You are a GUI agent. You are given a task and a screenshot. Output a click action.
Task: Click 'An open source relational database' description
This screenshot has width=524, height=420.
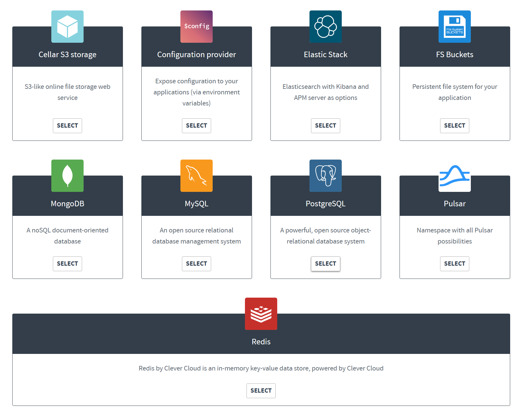[x=196, y=236]
